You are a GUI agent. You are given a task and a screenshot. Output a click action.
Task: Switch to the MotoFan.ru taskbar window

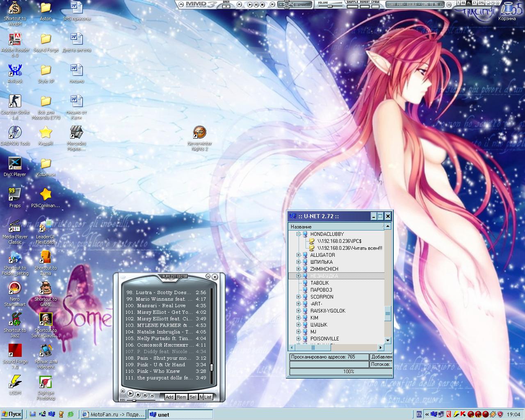point(114,414)
